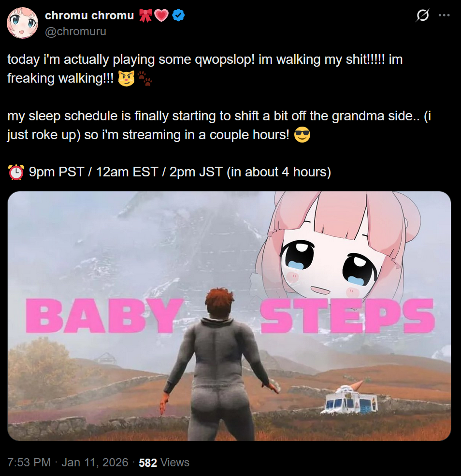Image resolution: width=461 pixels, height=476 pixels.
Task: Open the three-dot more options menu
Action: coord(444,15)
